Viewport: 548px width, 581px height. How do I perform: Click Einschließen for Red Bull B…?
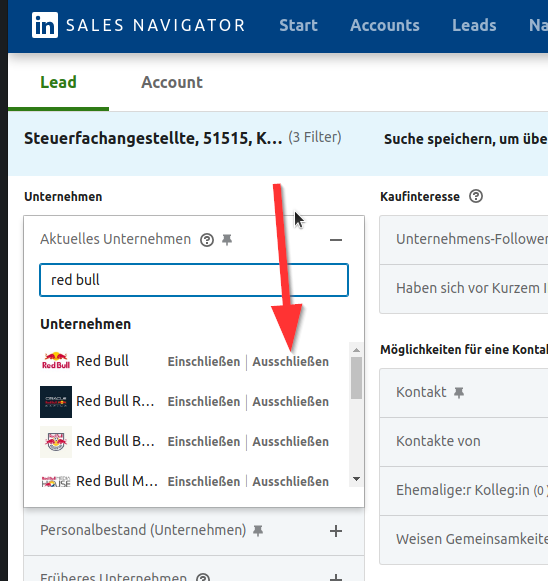tap(204, 442)
